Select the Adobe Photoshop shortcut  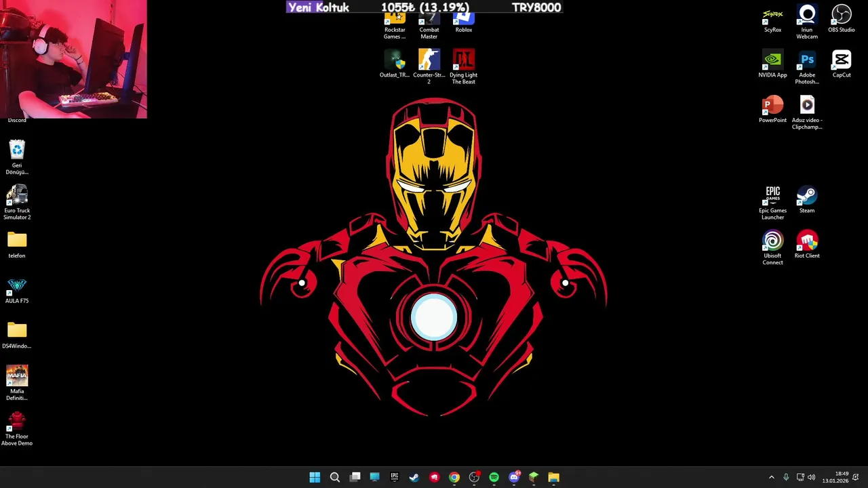point(807,66)
